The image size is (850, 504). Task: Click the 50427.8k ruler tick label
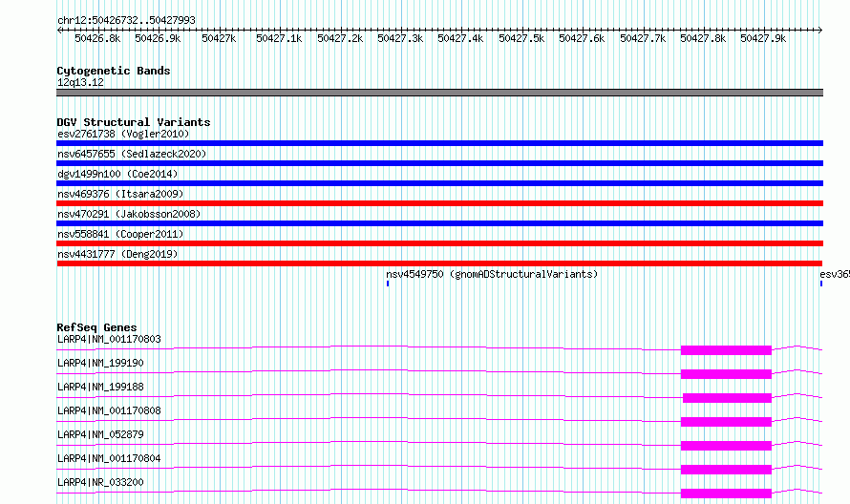[703, 38]
